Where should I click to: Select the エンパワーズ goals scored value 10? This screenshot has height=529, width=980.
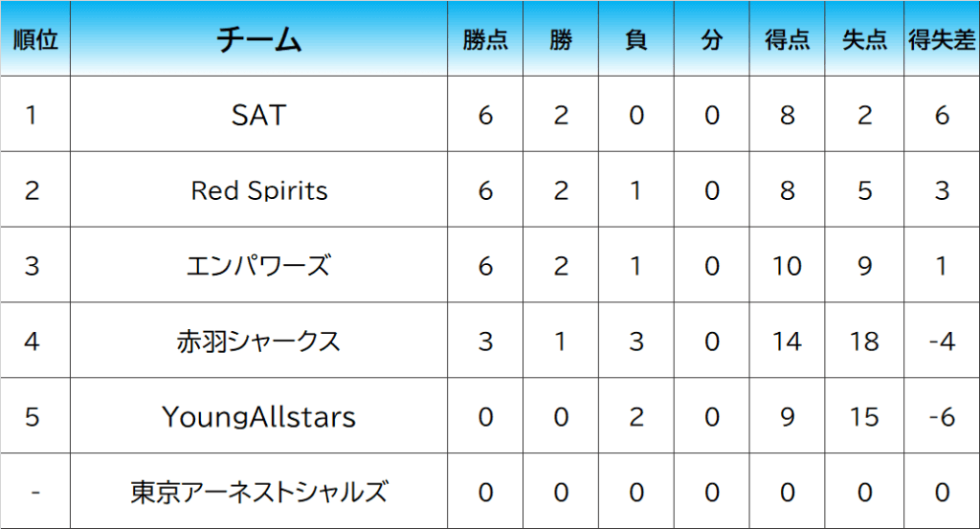click(787, 265)
